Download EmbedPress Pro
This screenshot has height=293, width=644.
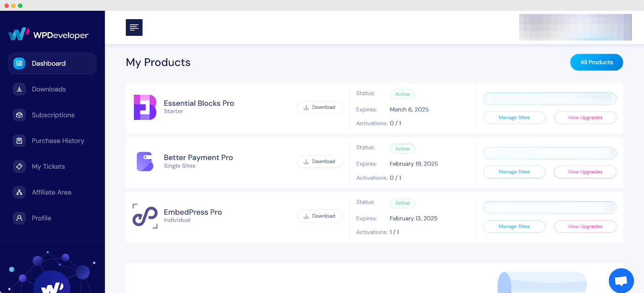coord(320,216)
